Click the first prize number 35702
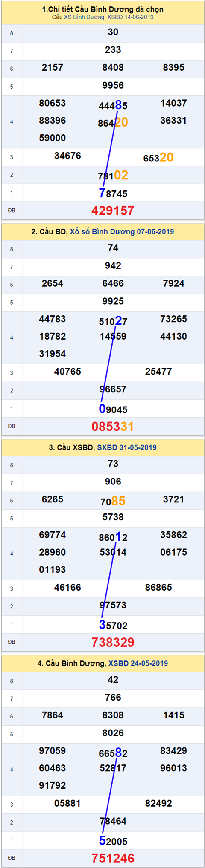 click(x=113, y=625)
